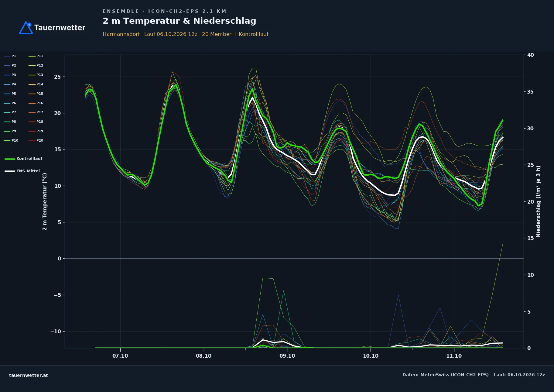Click the 35 tick on the precipitation axis
Screen dimensions: 554x392
click(530, 92)
